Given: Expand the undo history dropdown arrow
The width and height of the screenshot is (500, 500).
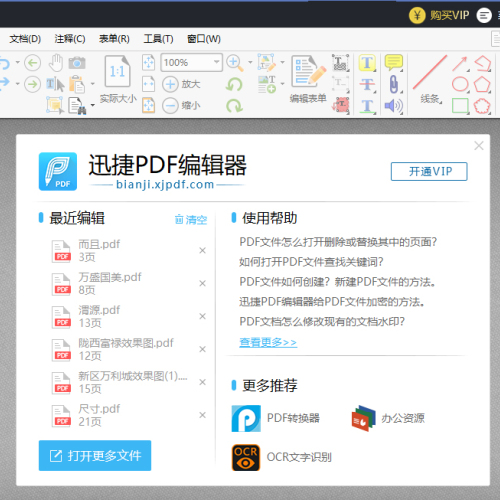Looking at the screenshot, I should tap(17, 62).
